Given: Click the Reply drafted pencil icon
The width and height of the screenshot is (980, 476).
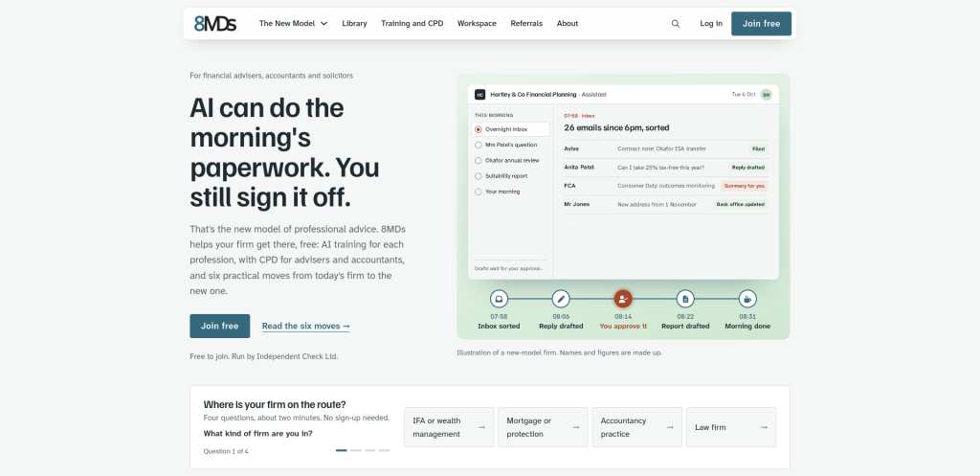Looking at the screenshot, I should [561, 299].
